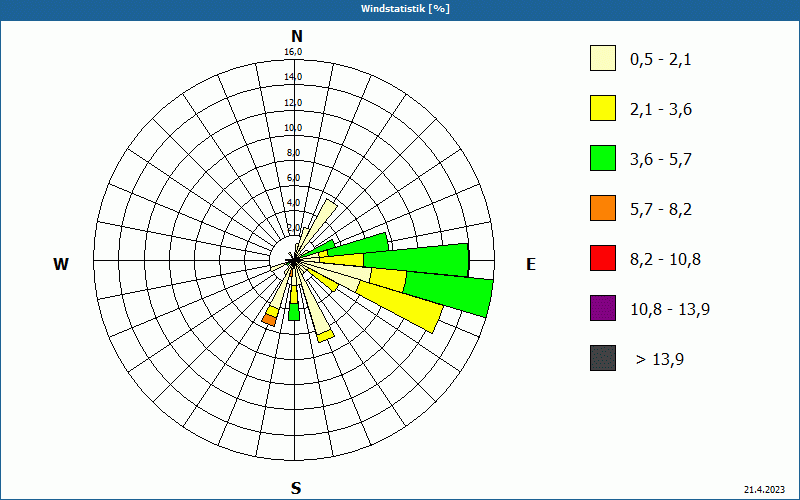Click the dark gray > 13,9 legend swatch
Image resolution: width=800 pixels, height=500 pixels.
pos(603,358)
